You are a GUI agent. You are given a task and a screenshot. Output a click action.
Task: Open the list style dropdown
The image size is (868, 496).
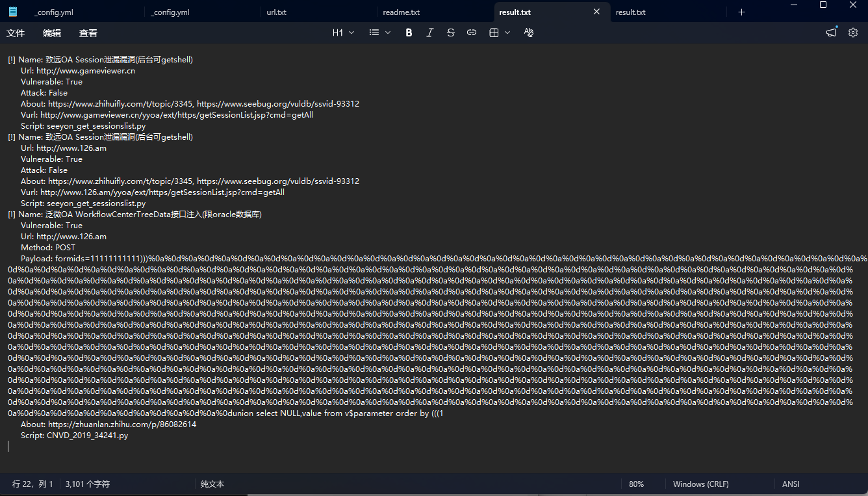tap(380, 33)
